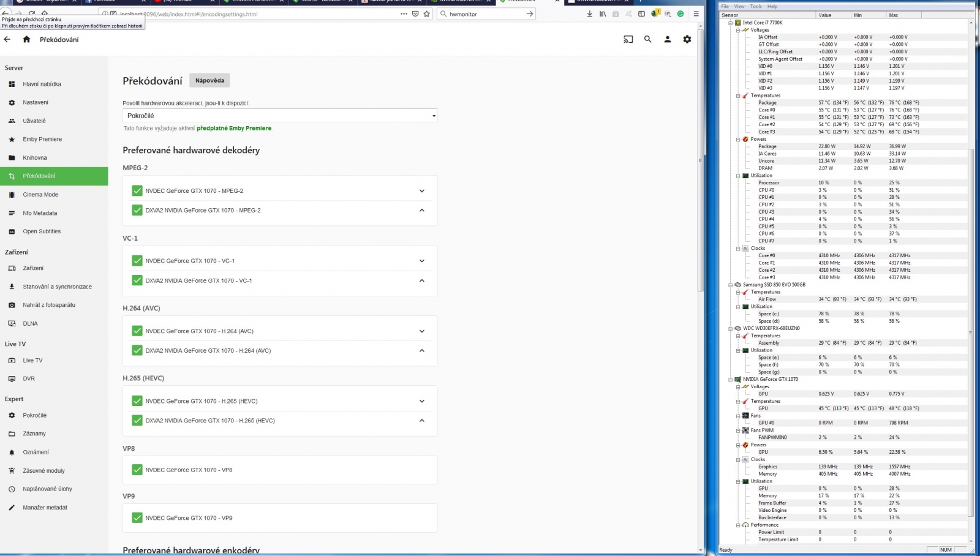Move DXVA2 H.265 (HEVC) decoder up with chevron
The height and width of the screenshot is (556, 980).
pos(421,420)
